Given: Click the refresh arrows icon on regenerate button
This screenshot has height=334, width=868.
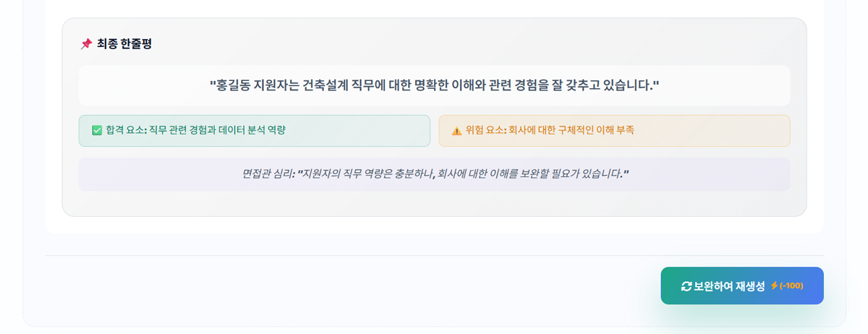Looking at the screenshot, I should (686, 286).
